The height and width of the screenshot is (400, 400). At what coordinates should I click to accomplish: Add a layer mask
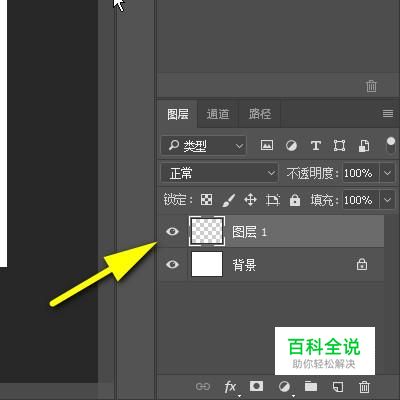256,386
